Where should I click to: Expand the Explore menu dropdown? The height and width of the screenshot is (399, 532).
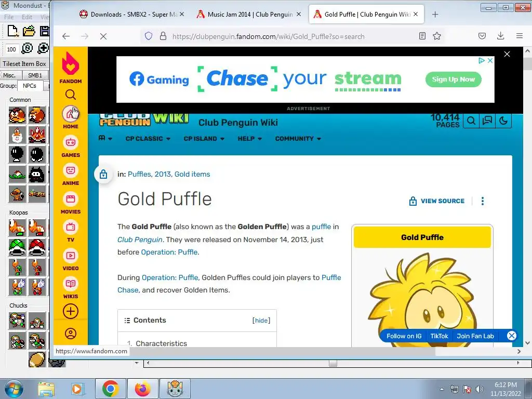coord(105,138)
